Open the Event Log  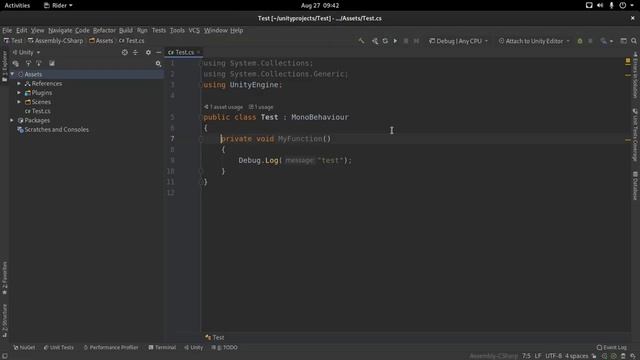click(x=611, y=347)
